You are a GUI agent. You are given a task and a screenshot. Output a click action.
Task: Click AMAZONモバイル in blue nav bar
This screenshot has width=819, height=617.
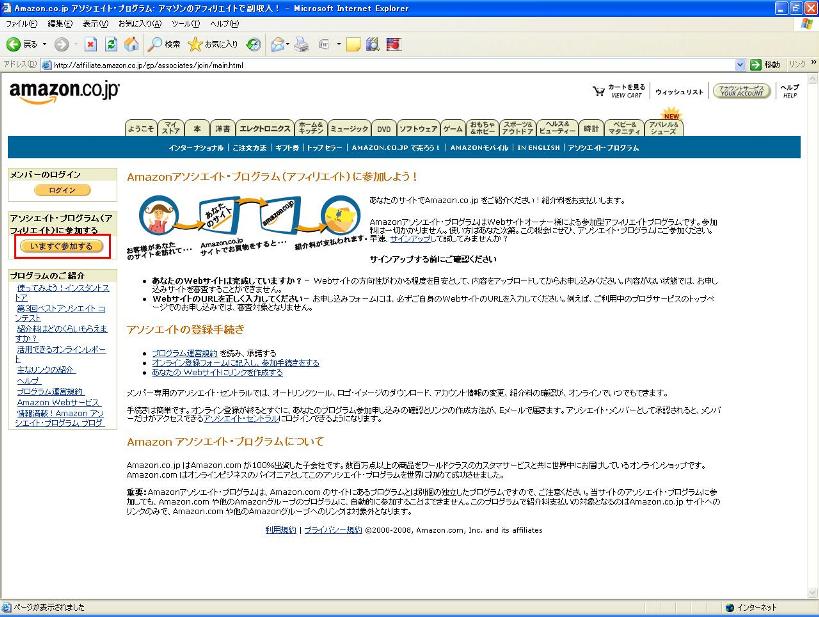pos(479,148)
